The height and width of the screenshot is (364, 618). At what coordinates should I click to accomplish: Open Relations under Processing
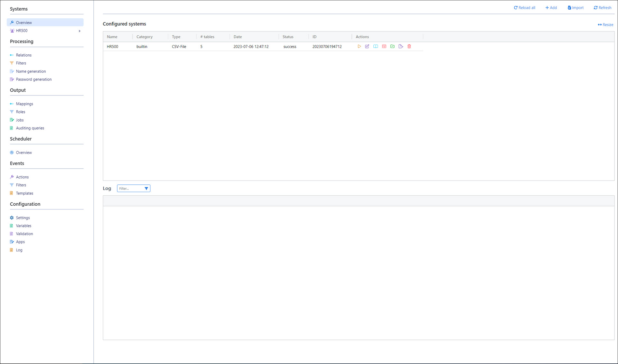pyautogui.click(x=23, y=55)
